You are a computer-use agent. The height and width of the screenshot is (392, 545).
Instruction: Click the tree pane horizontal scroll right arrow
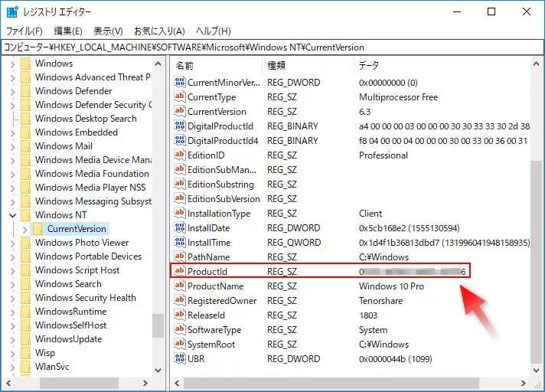click(x=145, y=384)
